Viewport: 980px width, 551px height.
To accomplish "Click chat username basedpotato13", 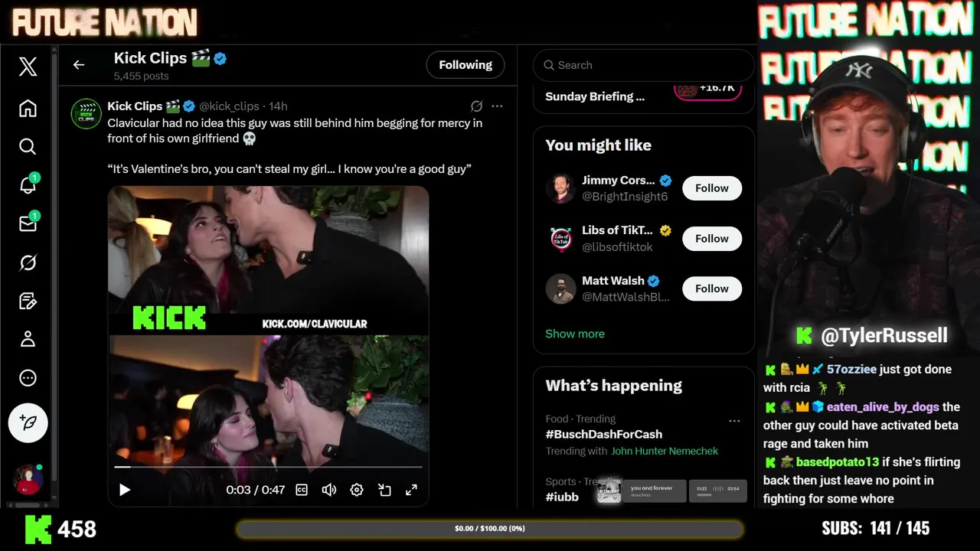I will (837, 462).
